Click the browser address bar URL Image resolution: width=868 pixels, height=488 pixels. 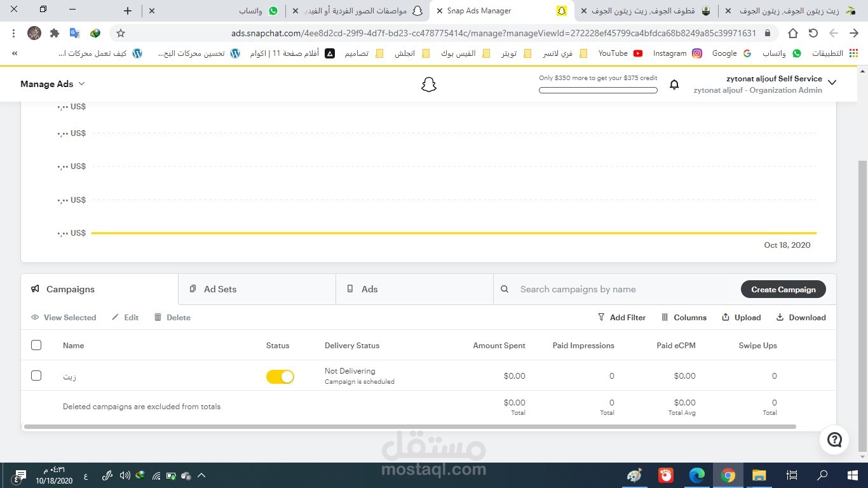tap(494, 33)
